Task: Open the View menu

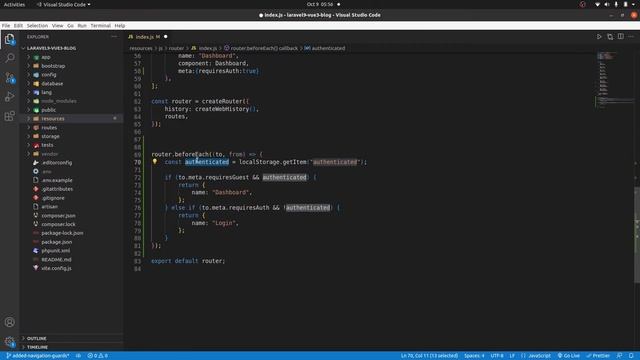Action: point(58,26)
